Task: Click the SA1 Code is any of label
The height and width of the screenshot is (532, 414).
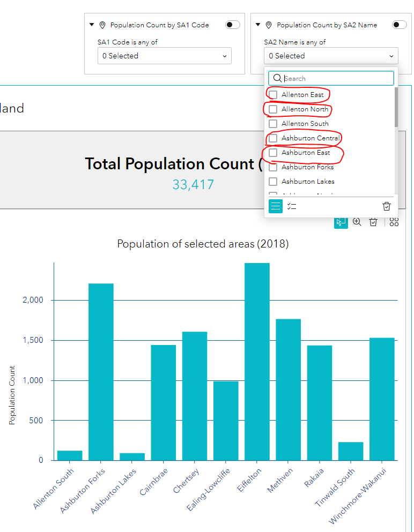Action: point(127,42)
